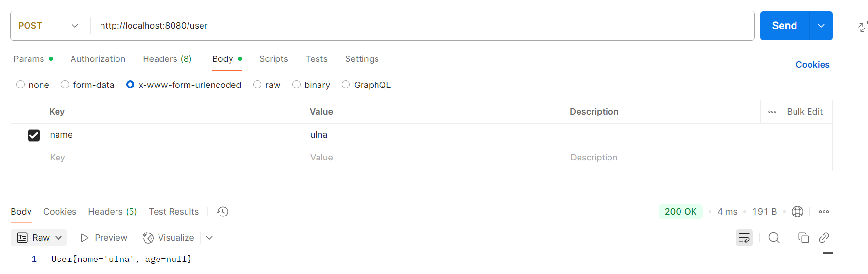This screenshot has height=274, width=868.
Task: Expand the Send button arrow menu
Action: click(821, 26)
